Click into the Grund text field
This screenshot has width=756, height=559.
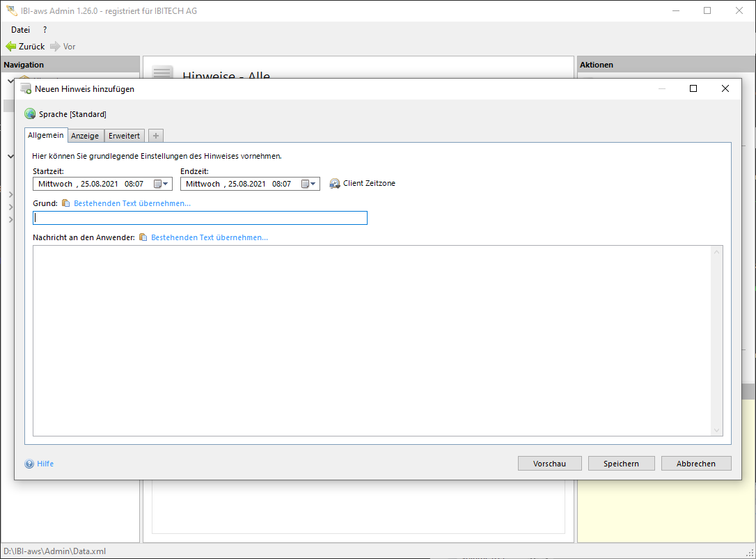[x=200, y=218]
